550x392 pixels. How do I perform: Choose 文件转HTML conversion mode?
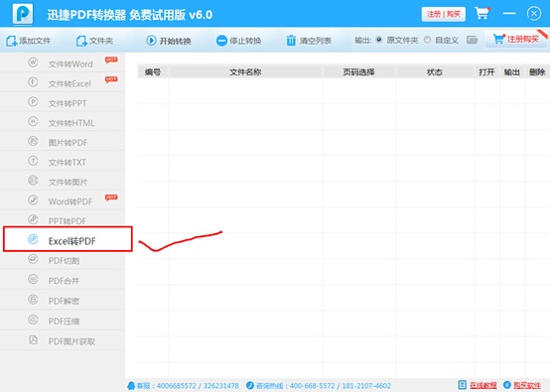63,122
